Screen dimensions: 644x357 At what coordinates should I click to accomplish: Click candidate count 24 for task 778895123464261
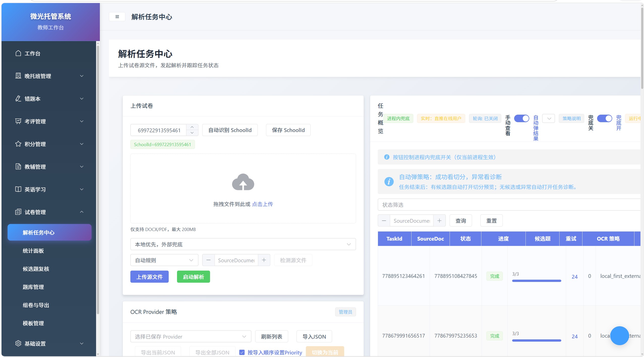575,277
